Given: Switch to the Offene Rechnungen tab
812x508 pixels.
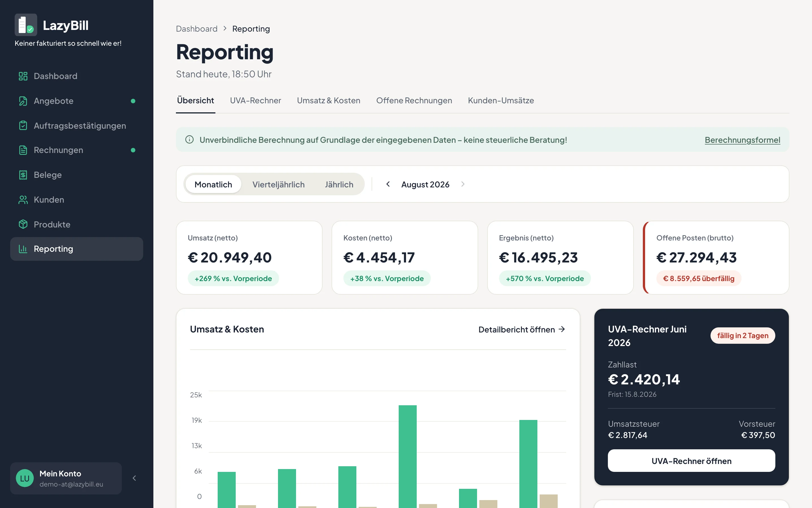Looking at the screenshot, I should pos(414,100).
